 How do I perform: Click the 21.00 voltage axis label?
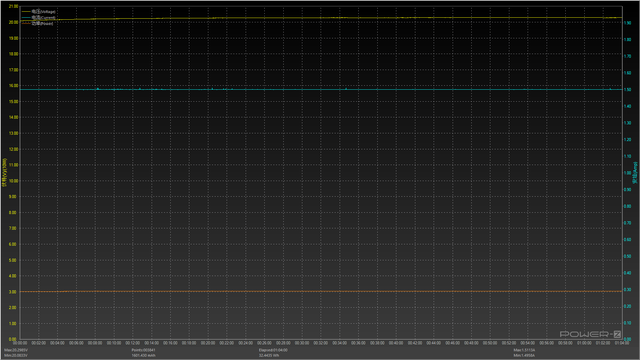pos(13,7)
